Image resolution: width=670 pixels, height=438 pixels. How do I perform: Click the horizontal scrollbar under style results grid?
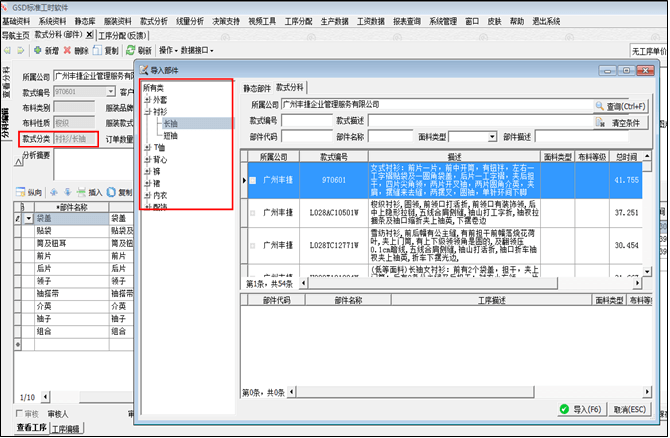(x=432, y=283)
